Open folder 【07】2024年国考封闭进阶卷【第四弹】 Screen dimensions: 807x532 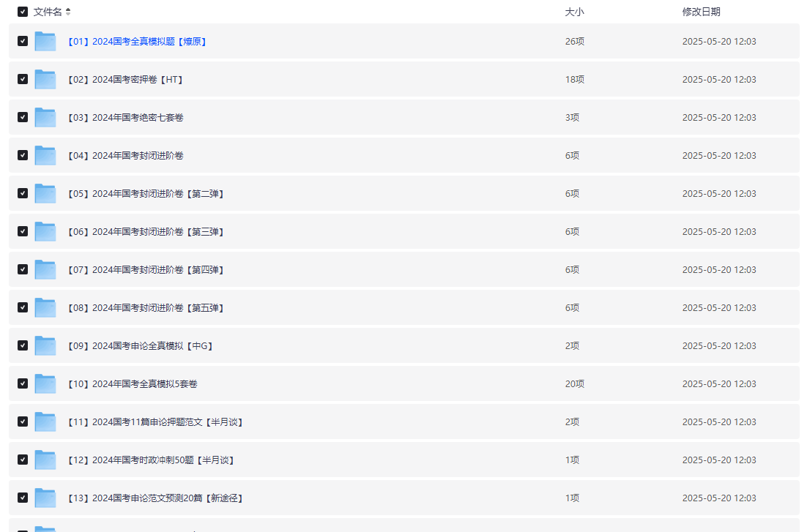pos(145,270)
